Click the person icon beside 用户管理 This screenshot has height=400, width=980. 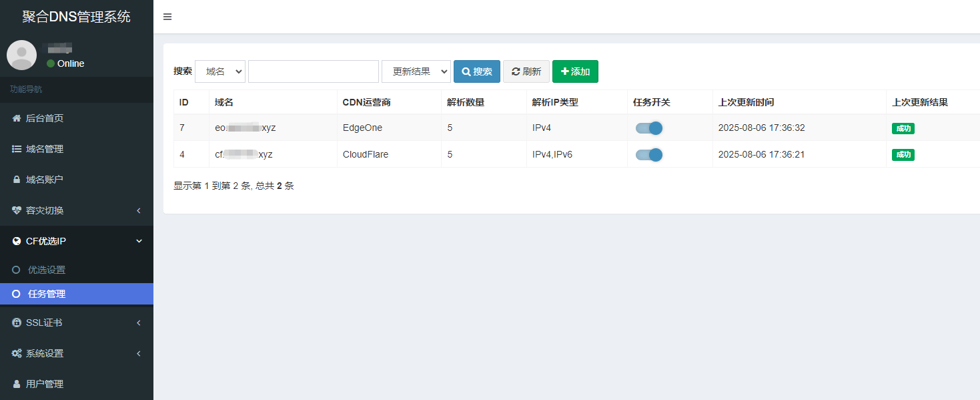[x=17, y=384]
